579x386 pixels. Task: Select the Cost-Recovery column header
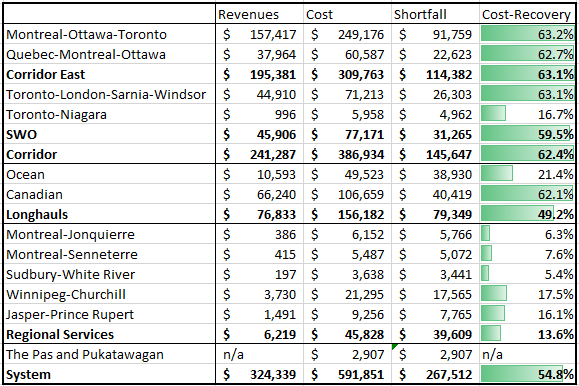click(526, 14)
